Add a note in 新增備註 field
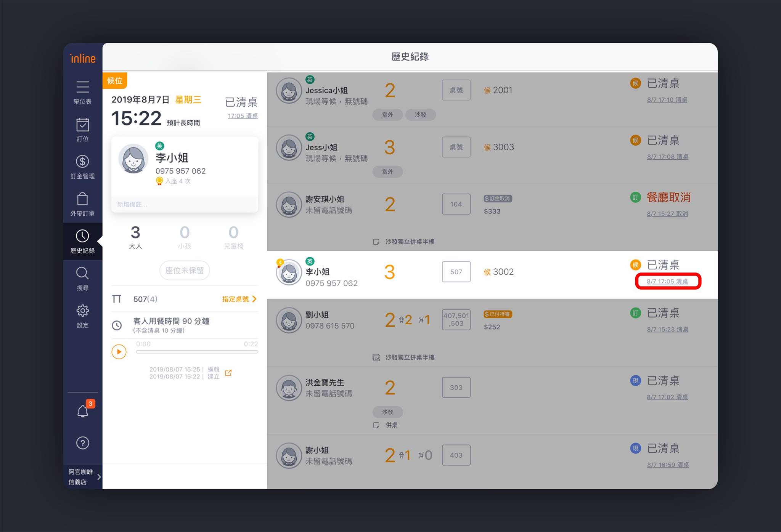This screenshot has width=781, height=532. [185, 204]
